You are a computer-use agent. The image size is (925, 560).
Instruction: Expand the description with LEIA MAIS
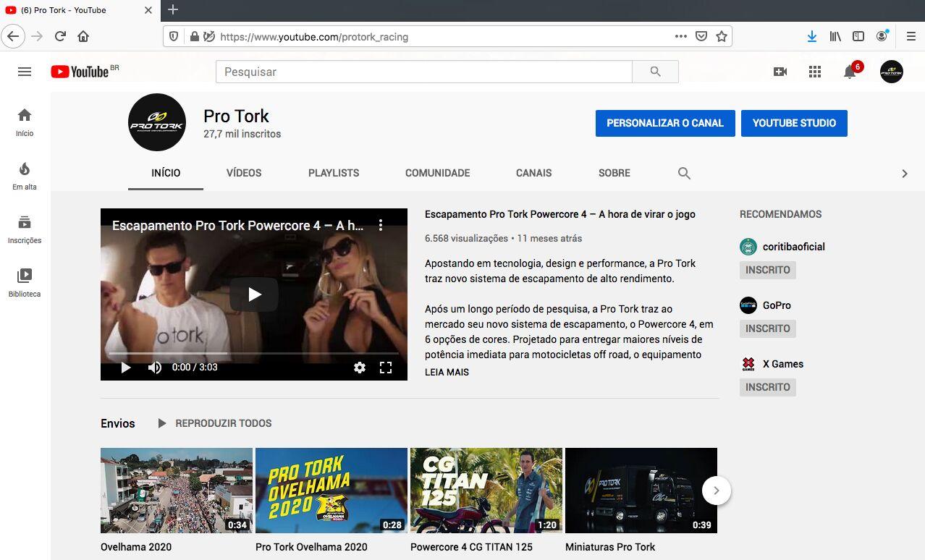[447, 372]
